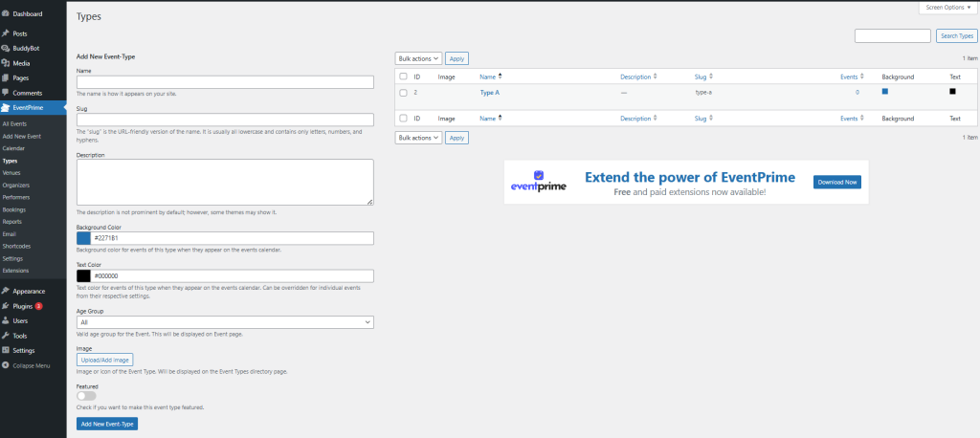
Task: Click the Text Color hex value field
Action: tap(232, 276)
